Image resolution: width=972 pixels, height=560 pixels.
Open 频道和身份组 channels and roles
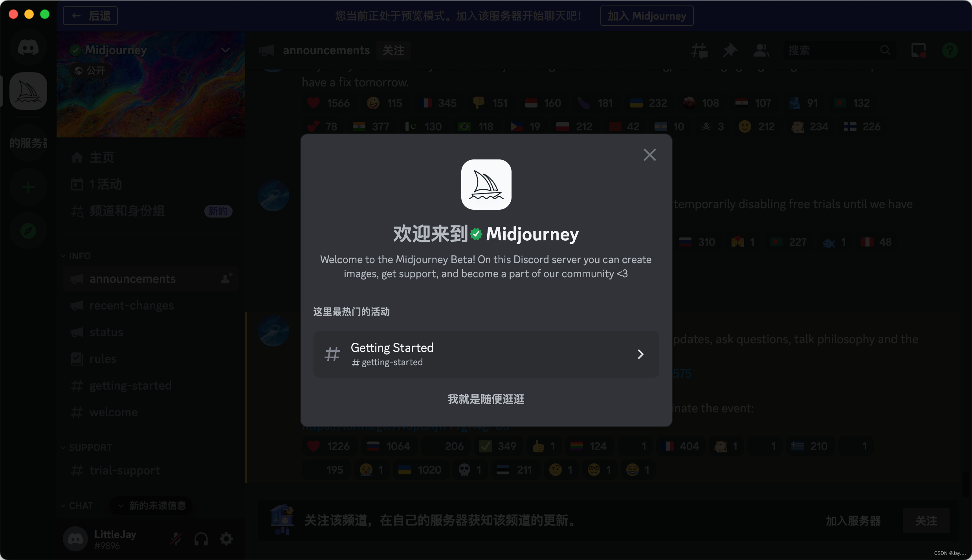pos(151,211)
